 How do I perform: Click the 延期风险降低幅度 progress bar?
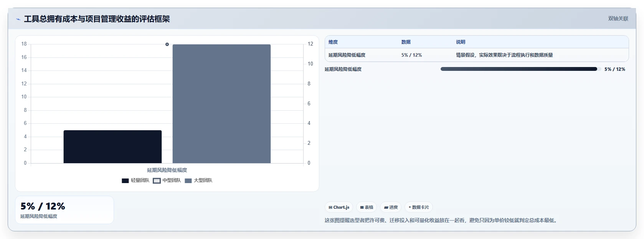521,69
